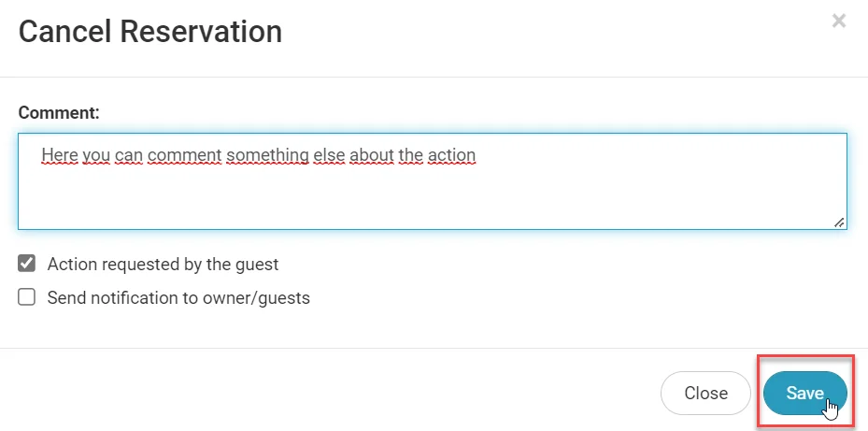Click the textarea resize grip icon

(839, 222)
